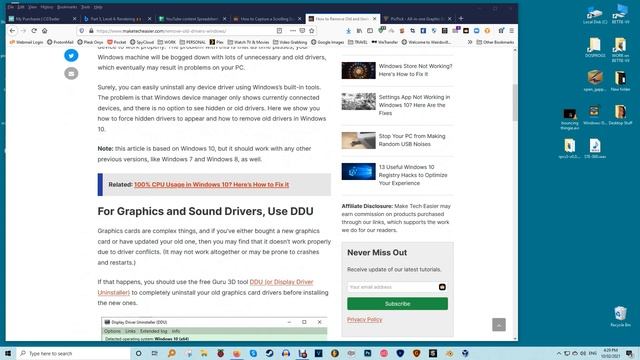Open the Firefox downloads arrow icon

click(348, 31)
